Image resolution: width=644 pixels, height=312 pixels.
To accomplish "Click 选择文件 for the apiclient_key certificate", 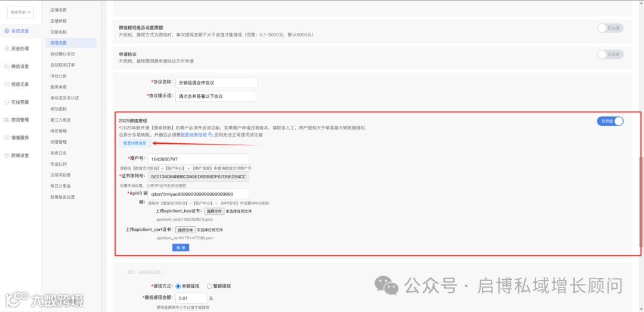I will [x=215, y=211].
